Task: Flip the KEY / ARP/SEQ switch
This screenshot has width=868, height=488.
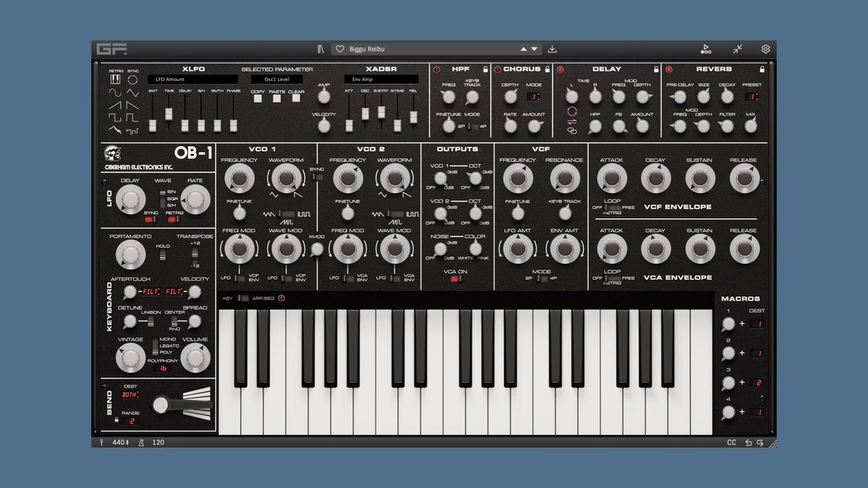Action: click(x=243, y=298)
